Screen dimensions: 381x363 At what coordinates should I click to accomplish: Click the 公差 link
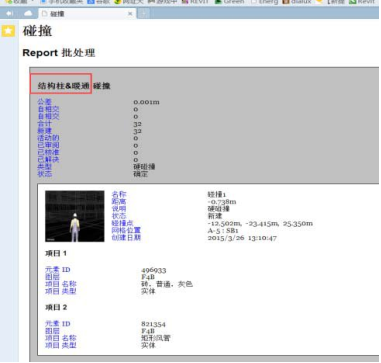pos(44,102)
